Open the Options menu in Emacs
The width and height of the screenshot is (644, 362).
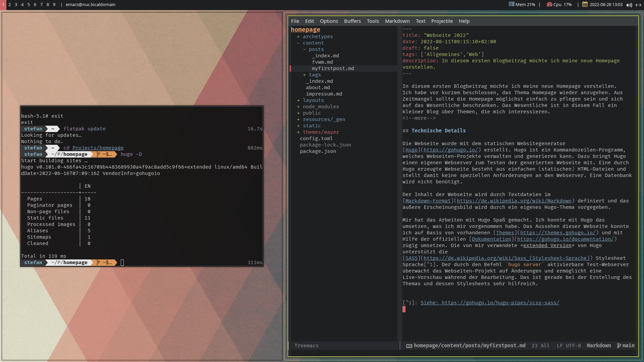coord(329,21)
